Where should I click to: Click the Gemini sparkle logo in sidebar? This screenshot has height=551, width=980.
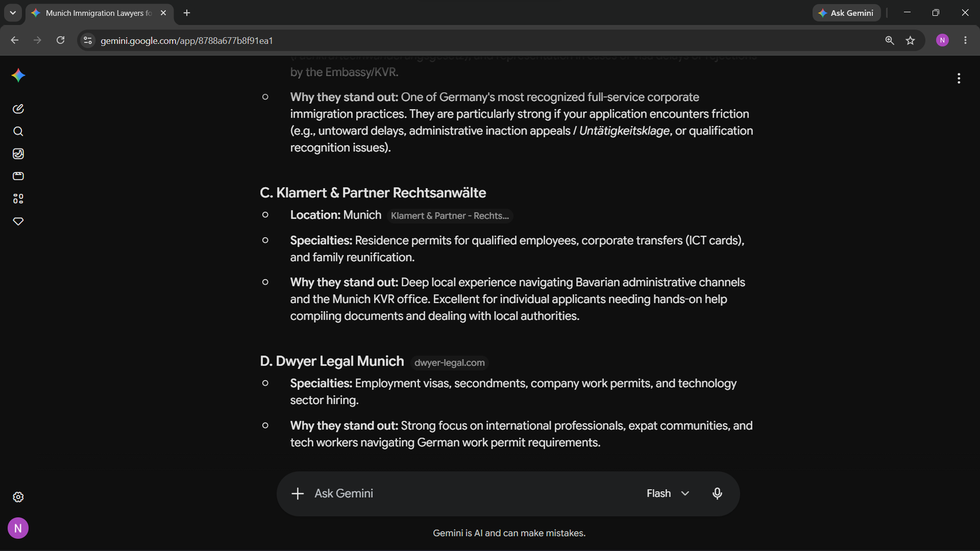18,75
